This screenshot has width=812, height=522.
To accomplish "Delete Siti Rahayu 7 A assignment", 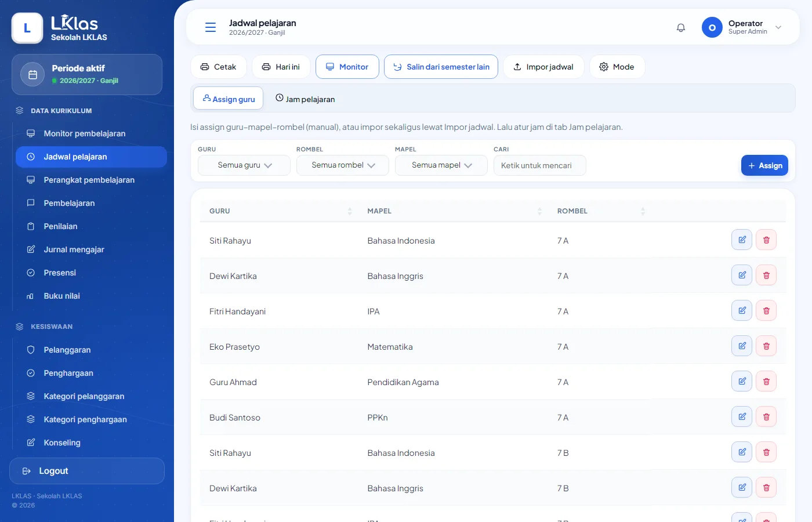I will point(766,240).
